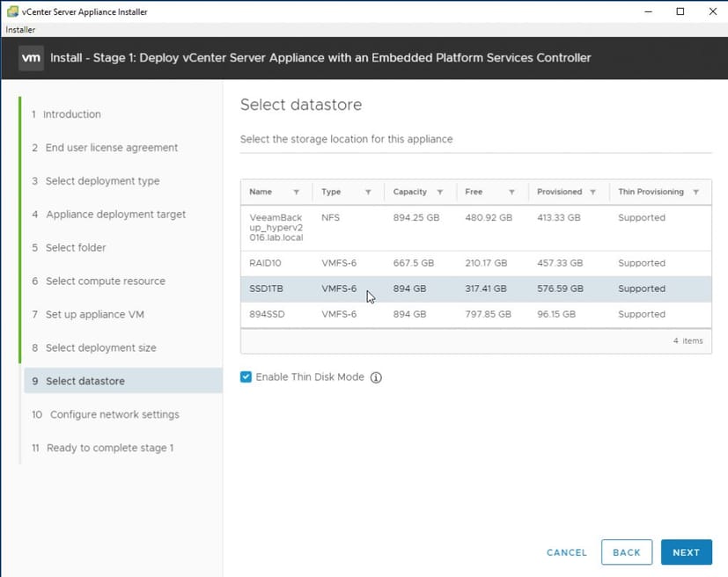Click the NEXT button

[x=687, y=552]
